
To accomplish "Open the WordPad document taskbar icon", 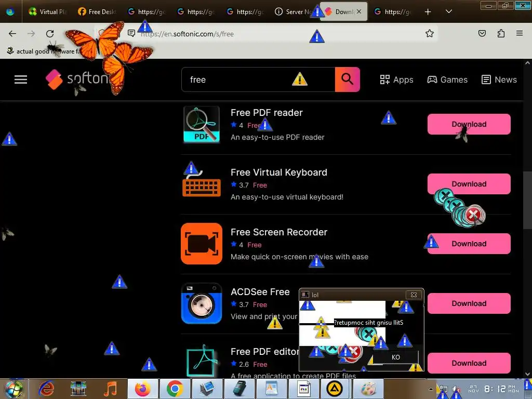I will [x=271, y=389].
